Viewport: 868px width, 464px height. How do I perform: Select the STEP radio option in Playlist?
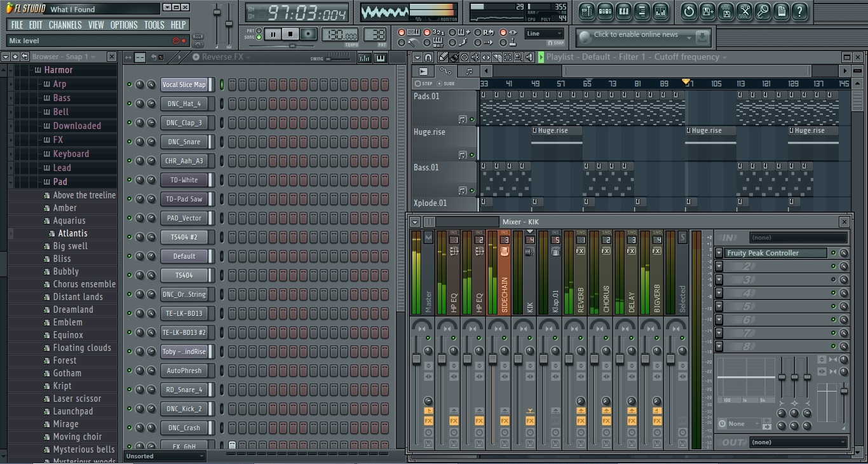[x=424, y=84]
